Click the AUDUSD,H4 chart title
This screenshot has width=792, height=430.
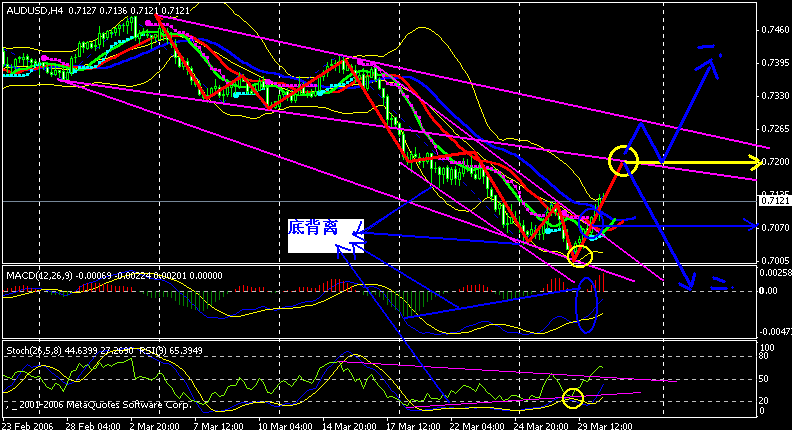[35, 10]
